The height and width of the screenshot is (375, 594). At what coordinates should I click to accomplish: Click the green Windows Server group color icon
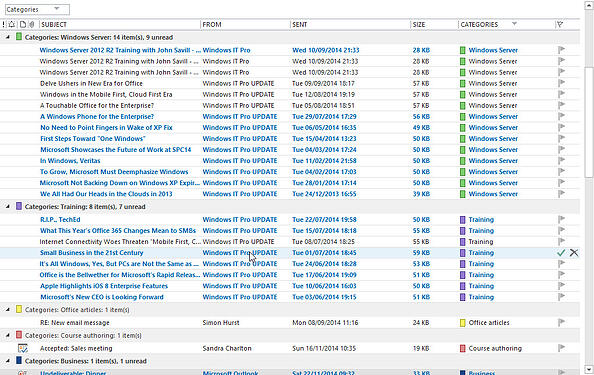(x=19, y=37)
